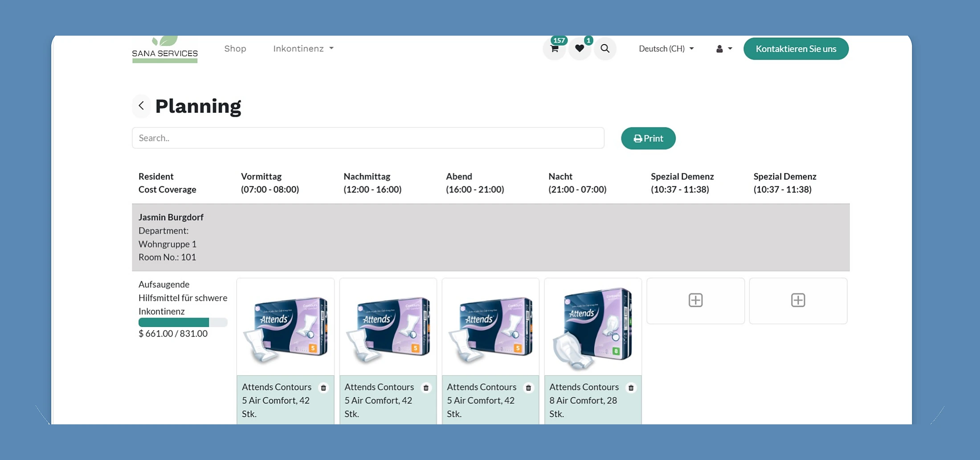Open the Shop menu item
Image resolution: width=980 pixels, height=460 pixels.
coord(235,49)
